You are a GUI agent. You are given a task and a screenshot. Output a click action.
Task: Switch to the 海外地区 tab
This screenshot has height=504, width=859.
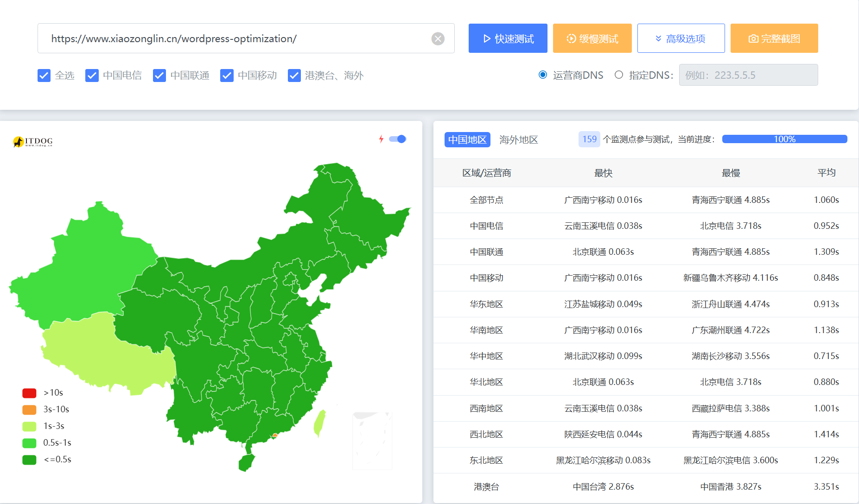pos(518,139)
